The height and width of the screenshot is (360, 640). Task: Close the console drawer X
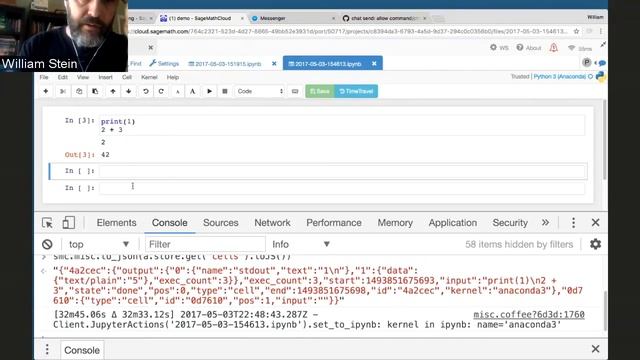pos(596,349)
